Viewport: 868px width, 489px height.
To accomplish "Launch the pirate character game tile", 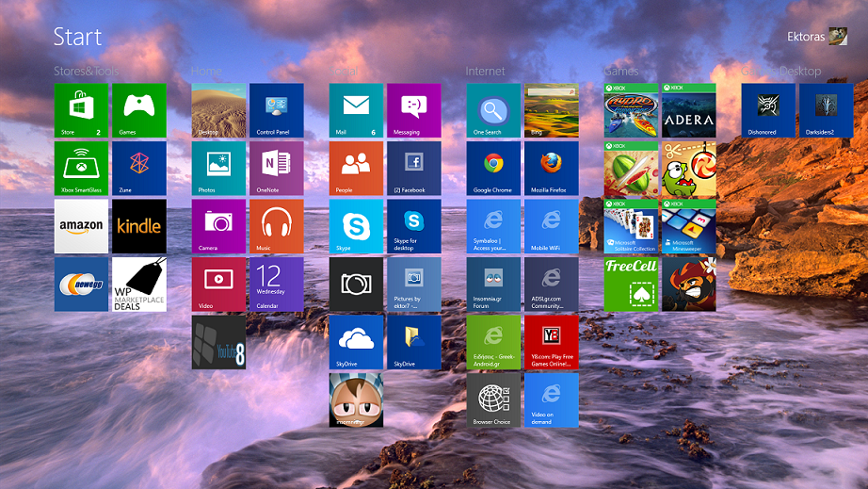I will [688, 285].
